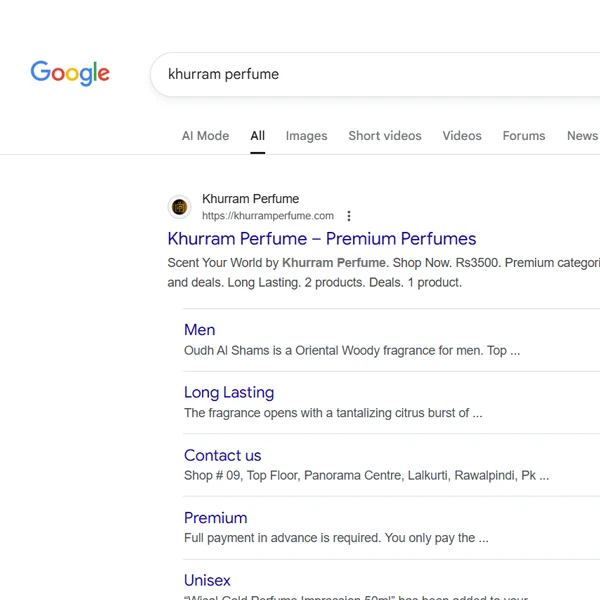The height and width of the screenshot is (600, 600).
Task: Click the https://khurramperfume.com URL text
Action: 268,216
